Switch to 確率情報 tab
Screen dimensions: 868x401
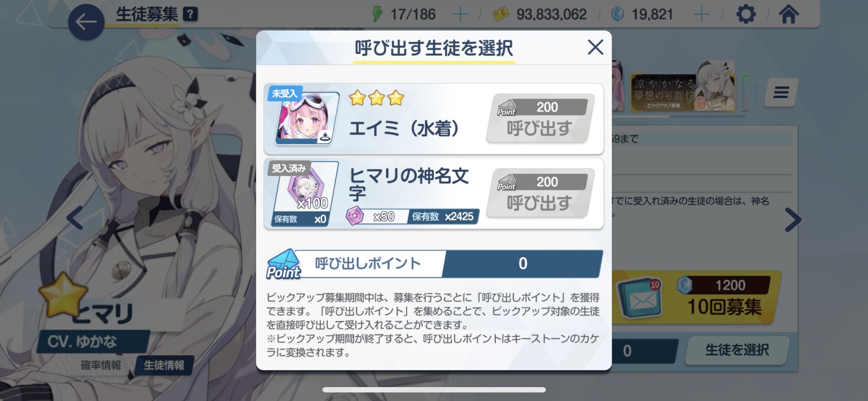pos(101,365)
